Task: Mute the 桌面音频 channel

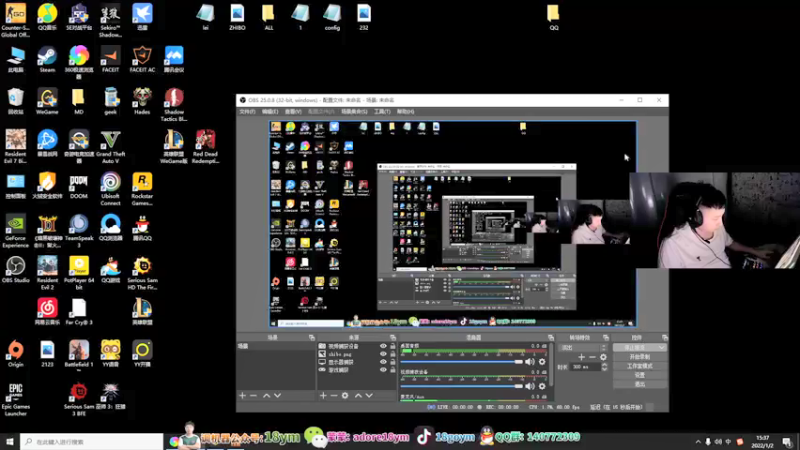Action: (530, 362)
